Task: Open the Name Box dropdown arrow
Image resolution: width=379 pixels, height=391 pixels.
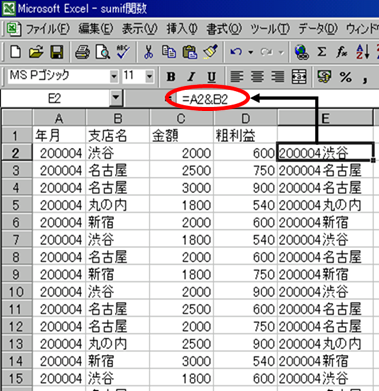Action: 116,98
